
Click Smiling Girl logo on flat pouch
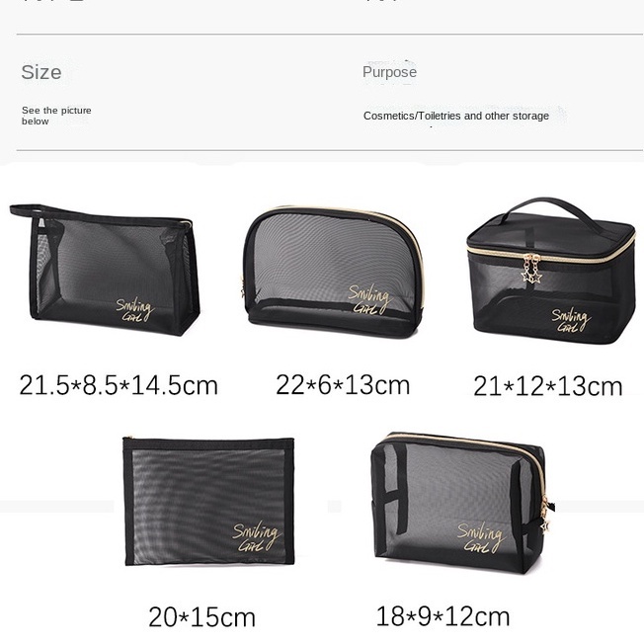coord(256,536)
